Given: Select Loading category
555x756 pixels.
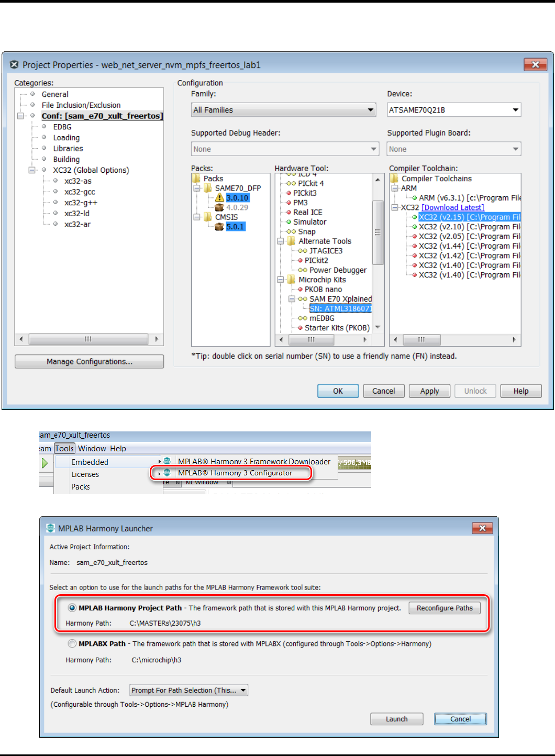Looking at the screenshot, I should tap(66, 138).
